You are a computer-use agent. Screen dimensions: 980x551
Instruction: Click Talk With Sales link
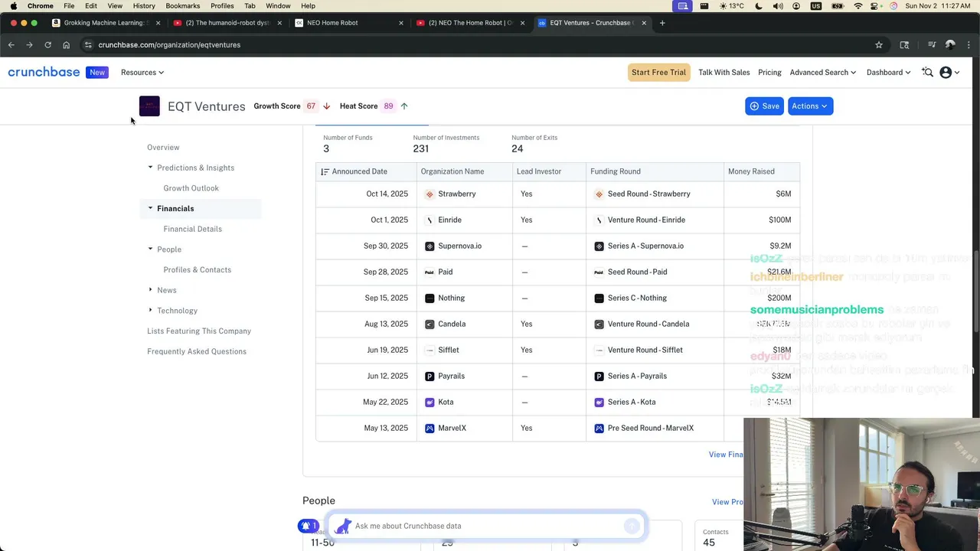(724, 73)
